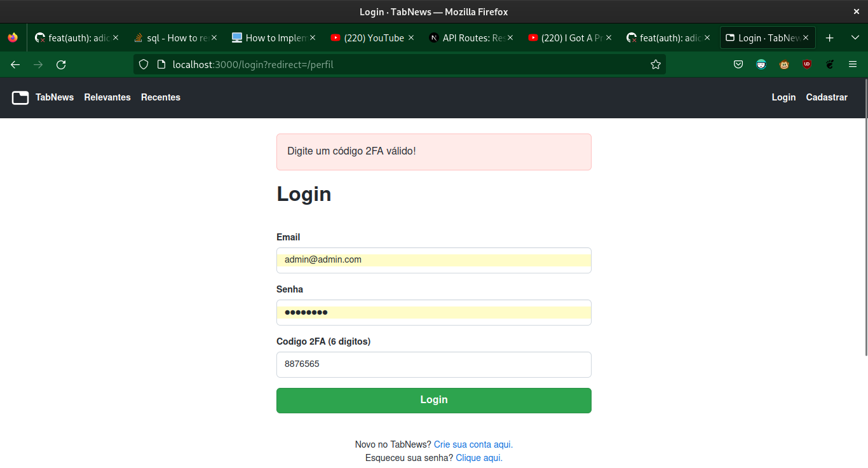Click the black claw-shaped extension icon
The width and height of the screenshot is (868, 468).
pos(830,64)
